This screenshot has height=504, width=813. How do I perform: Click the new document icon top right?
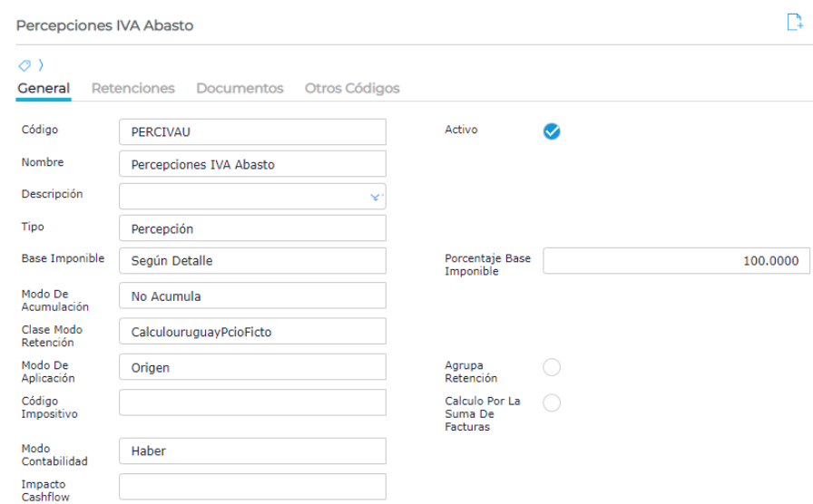[795, 24]
